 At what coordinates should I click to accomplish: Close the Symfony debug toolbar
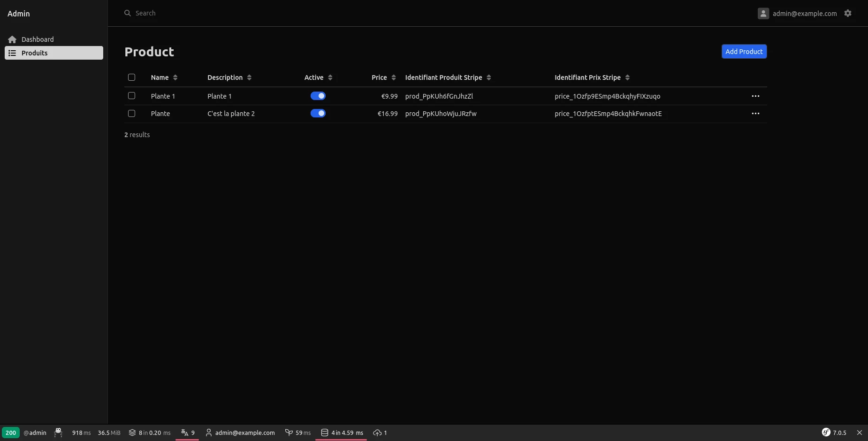click(x=860, y=433)
